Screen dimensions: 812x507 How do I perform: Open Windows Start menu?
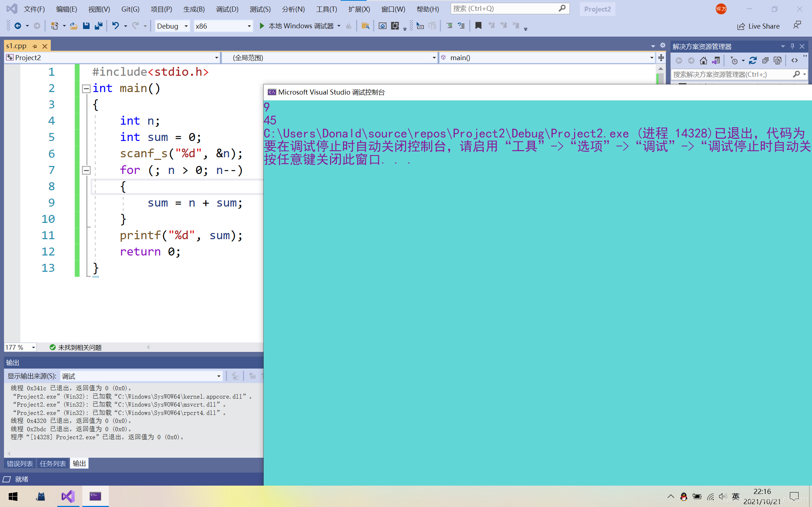click(13, 496)
